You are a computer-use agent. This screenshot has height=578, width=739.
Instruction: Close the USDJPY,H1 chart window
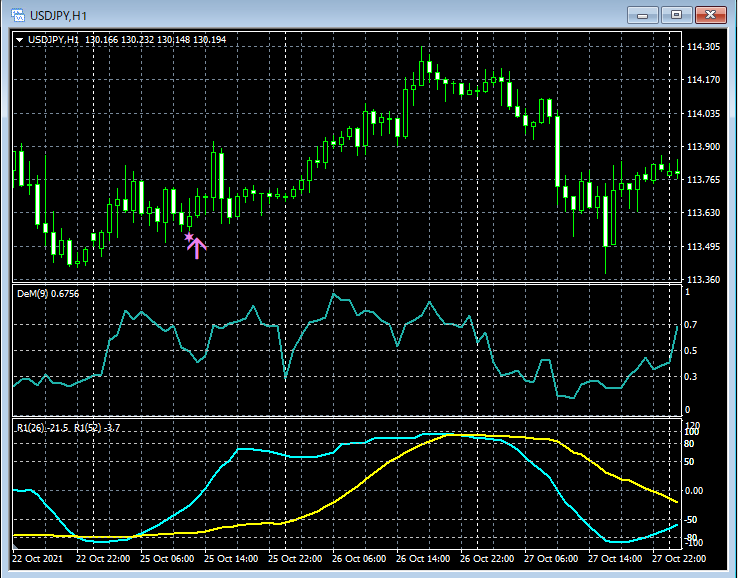(710, 14)
